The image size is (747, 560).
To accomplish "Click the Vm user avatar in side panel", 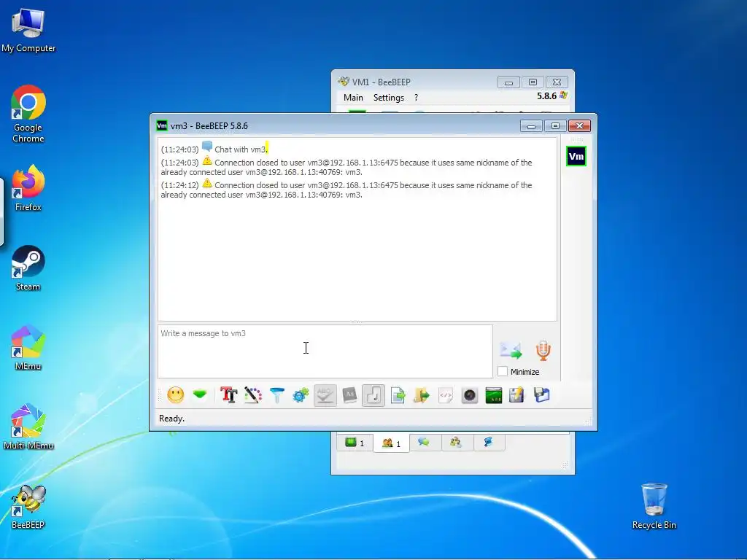I will coord(576,156).
